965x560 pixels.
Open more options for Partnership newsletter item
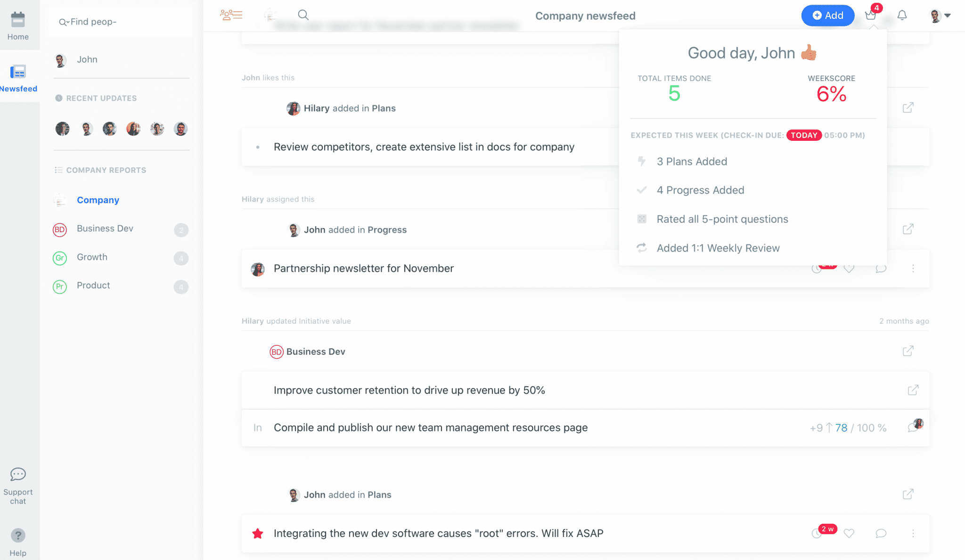coord(913,268)
